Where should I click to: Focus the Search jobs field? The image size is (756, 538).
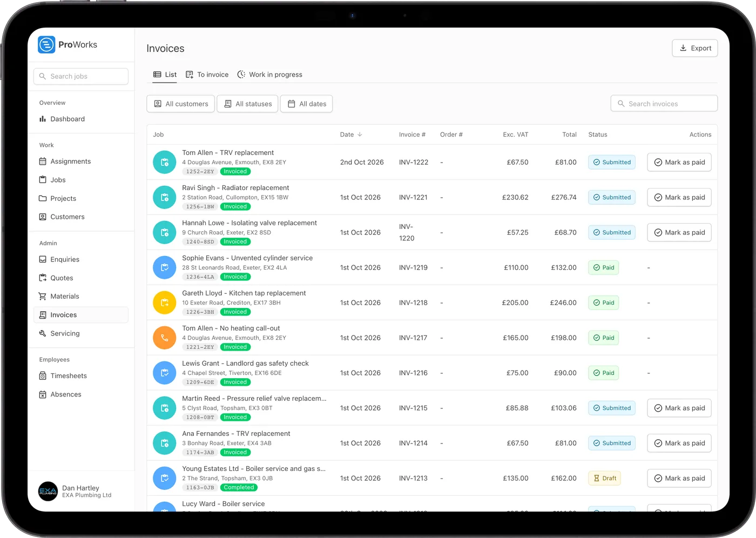point(81,76)
